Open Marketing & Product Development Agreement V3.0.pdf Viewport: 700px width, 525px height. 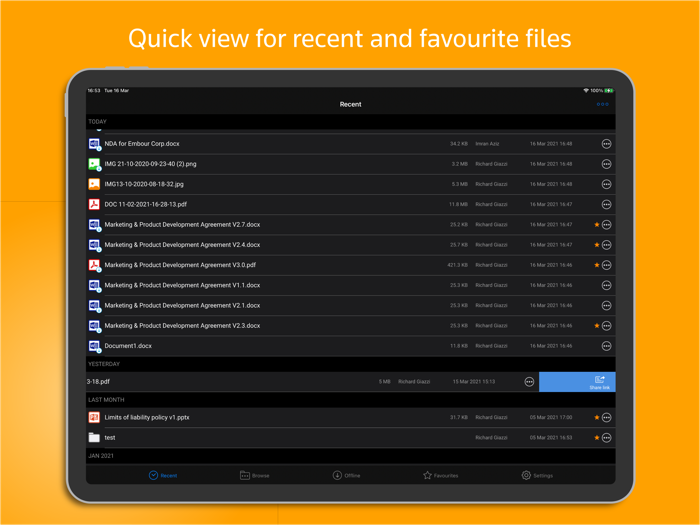coord(180,265)
